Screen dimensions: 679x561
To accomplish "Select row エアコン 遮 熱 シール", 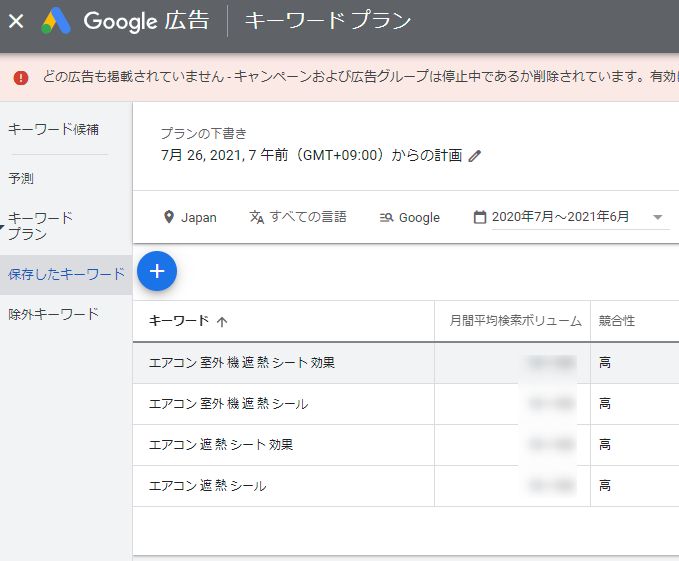I will (406, 486).
